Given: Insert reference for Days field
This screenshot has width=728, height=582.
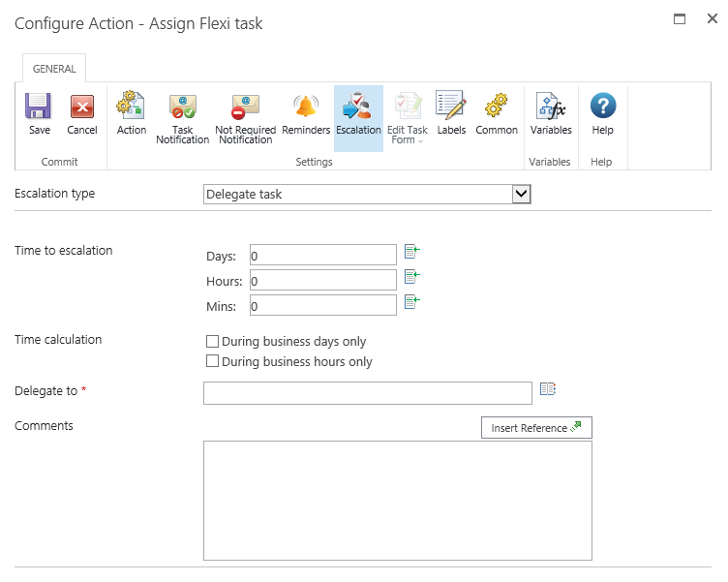Looking at the screenshot, I should coord(411,252).
